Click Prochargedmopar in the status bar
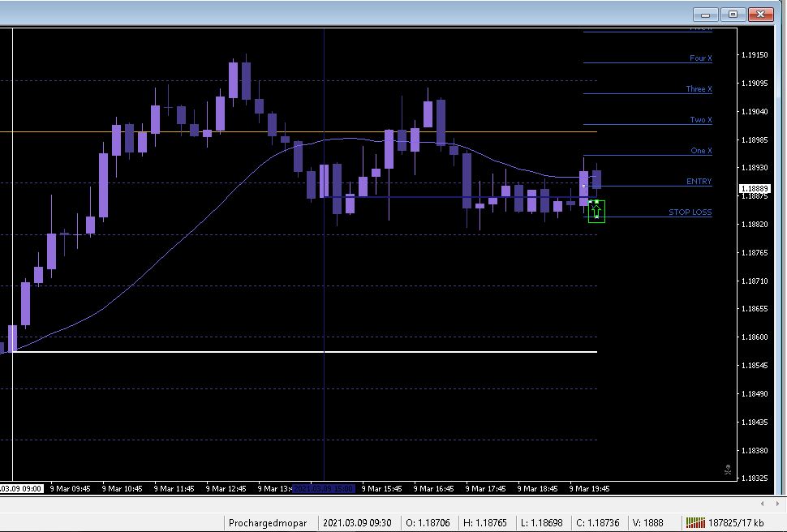This screenshot has height=532, width=787. click(x=268, y=523)
